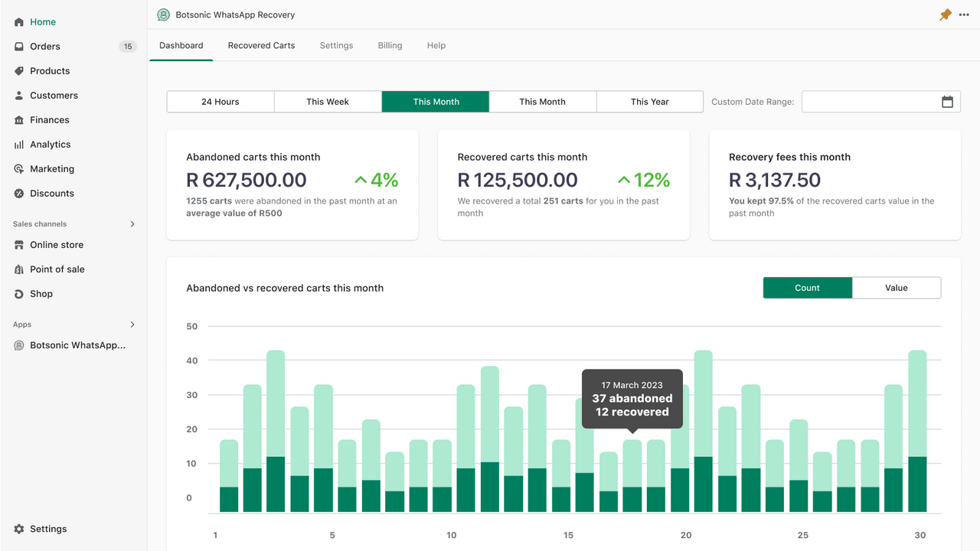Expand the Sales channels chevron
The image size is (980, 551).
(132, 224)
